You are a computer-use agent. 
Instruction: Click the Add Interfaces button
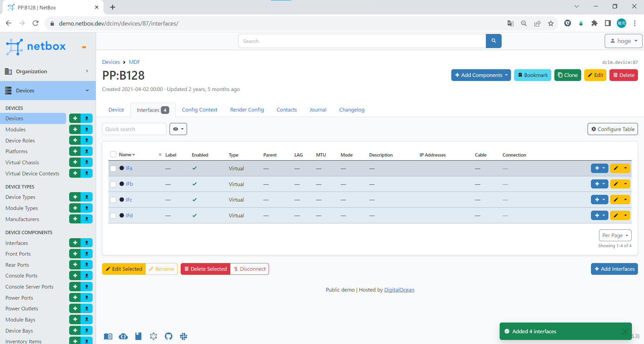tap(614, 269)
